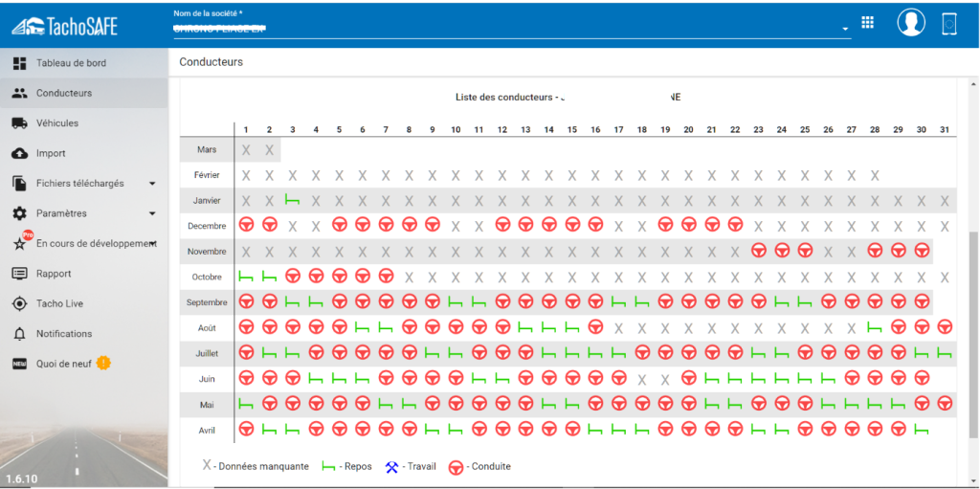The height and width of the screenshot is (489, 980).
Task: Open the user profile avatar
Action: point(910,23)
